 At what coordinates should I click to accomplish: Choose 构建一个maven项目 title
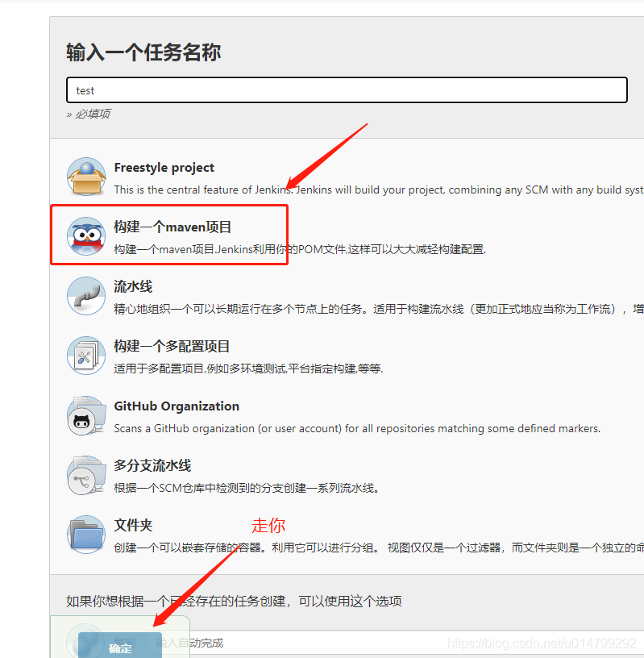(x=172, y=227)
